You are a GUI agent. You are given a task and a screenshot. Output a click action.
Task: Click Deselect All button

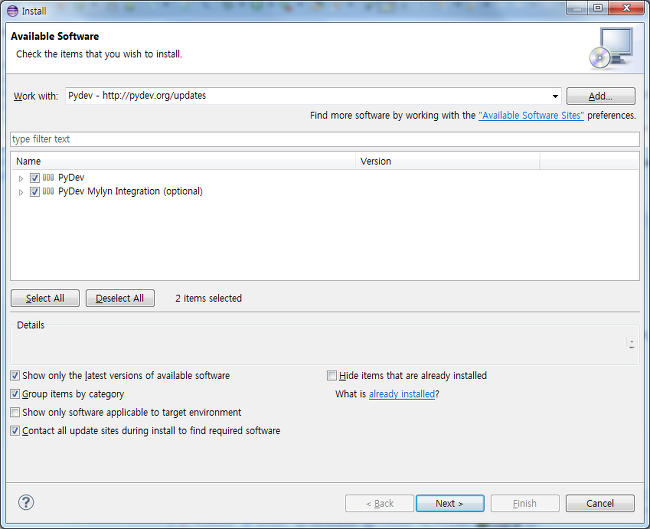pos(120,298)
